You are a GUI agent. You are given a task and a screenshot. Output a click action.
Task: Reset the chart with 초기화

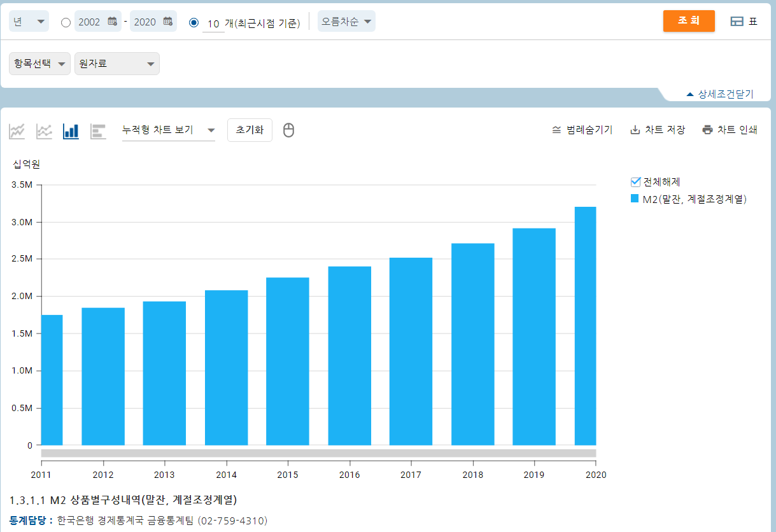(x=250, y=130)
